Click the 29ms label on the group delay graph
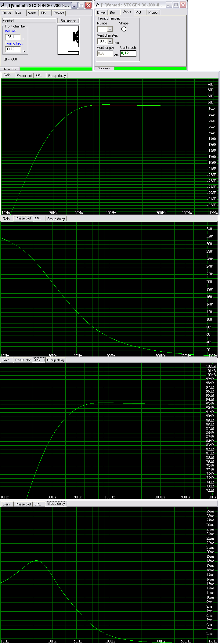This screenshot has width=220, height=644. click(210, 511)
